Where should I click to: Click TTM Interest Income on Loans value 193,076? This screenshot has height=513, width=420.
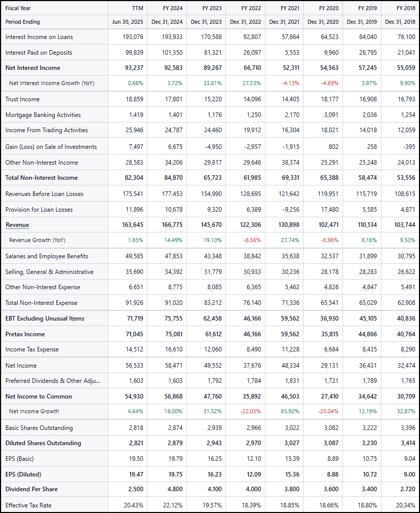click(x=133, y=37)
